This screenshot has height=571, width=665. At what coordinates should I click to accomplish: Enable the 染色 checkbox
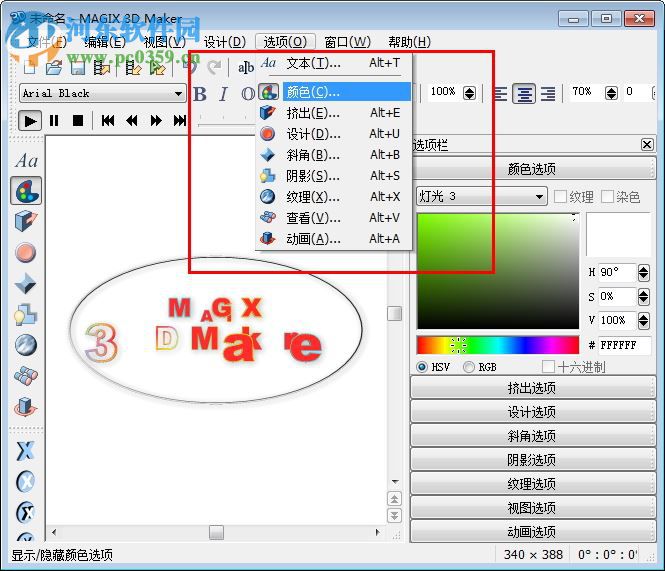(607, 196)
